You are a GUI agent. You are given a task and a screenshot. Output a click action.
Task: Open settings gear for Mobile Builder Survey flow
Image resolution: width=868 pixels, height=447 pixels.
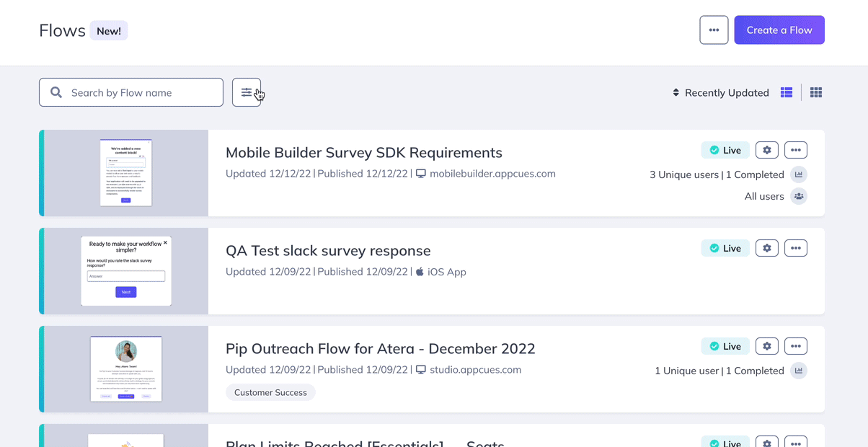pyautogui.click(x=767, y=150)
